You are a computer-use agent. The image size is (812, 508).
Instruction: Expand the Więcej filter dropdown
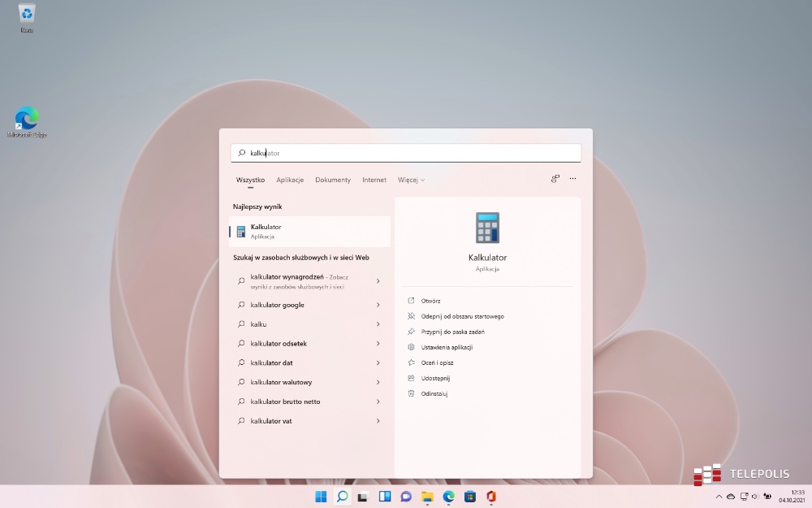click(411, 180)
